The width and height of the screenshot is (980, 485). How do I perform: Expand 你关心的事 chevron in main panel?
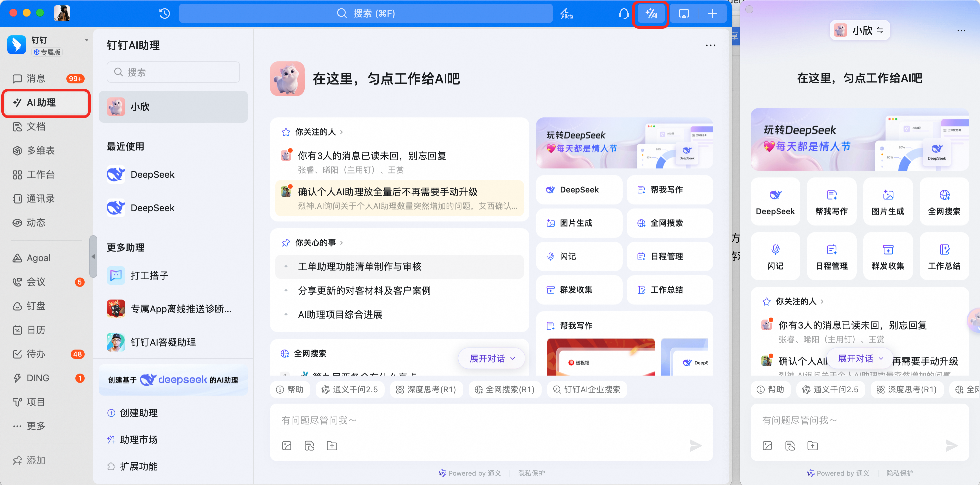(341, 242)
